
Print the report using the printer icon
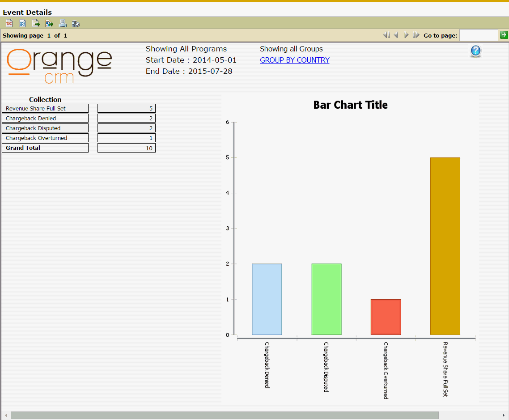[x=63, y=23]
